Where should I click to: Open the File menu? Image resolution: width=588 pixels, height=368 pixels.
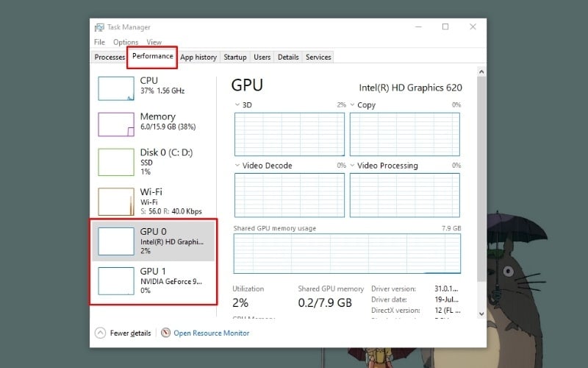99,42
